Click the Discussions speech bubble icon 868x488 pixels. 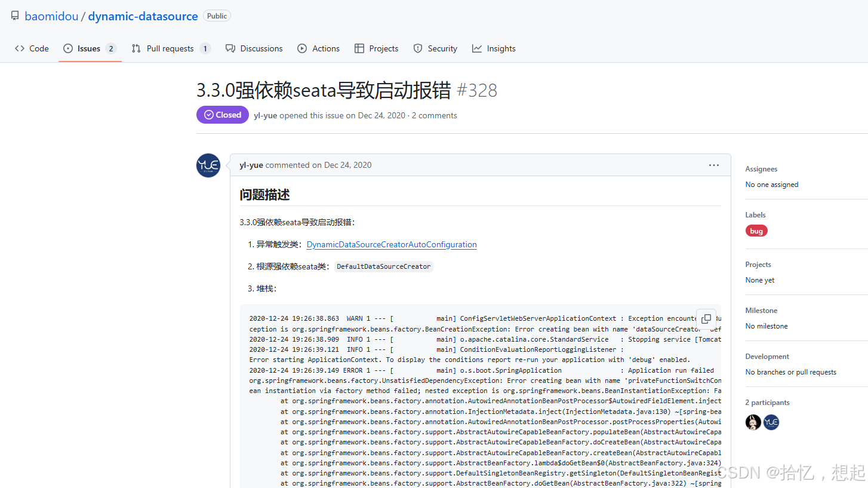230,48
